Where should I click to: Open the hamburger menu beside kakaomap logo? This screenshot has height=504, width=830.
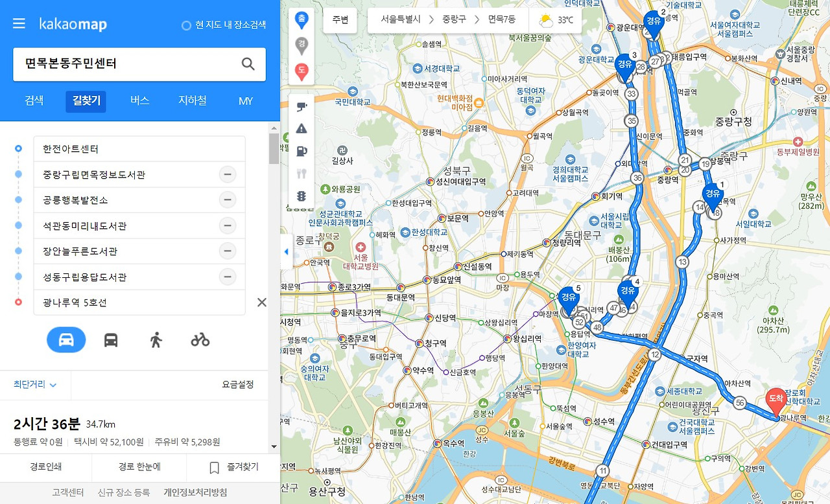pos(19,24)
